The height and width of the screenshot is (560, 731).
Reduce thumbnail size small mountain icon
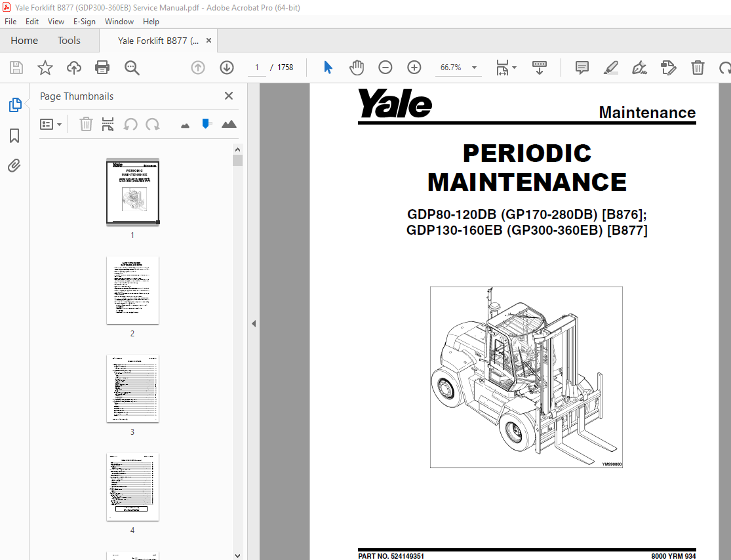coord(185,125)
